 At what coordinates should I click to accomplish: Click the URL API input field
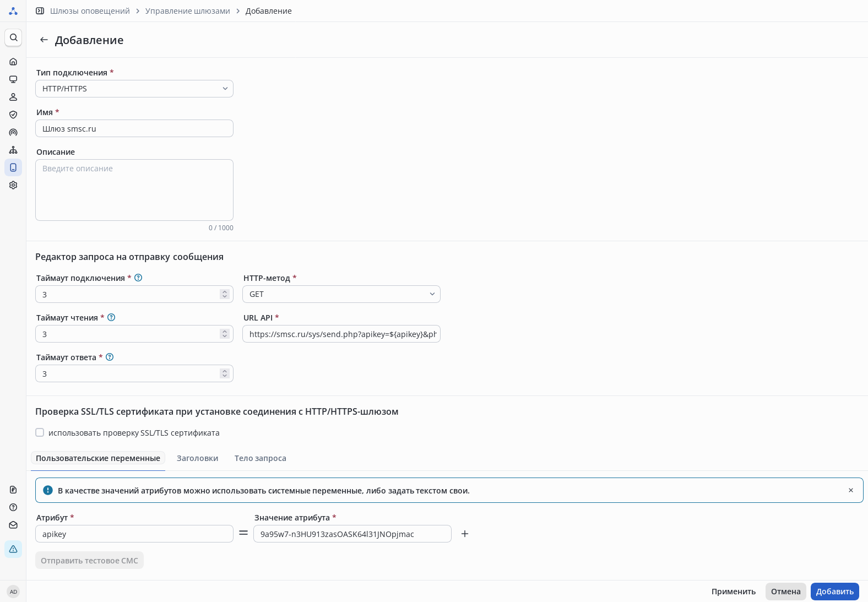pyautogui.click(x=341, y=334)
